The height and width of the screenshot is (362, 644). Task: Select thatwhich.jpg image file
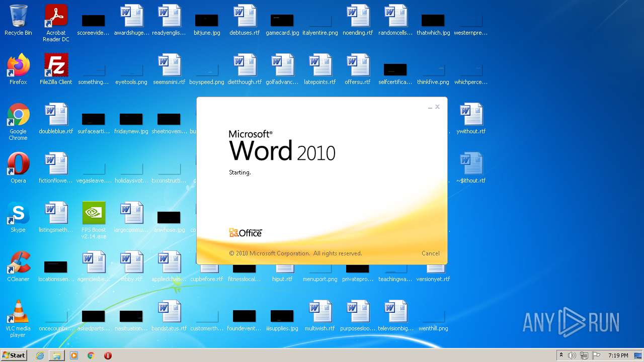433,20
